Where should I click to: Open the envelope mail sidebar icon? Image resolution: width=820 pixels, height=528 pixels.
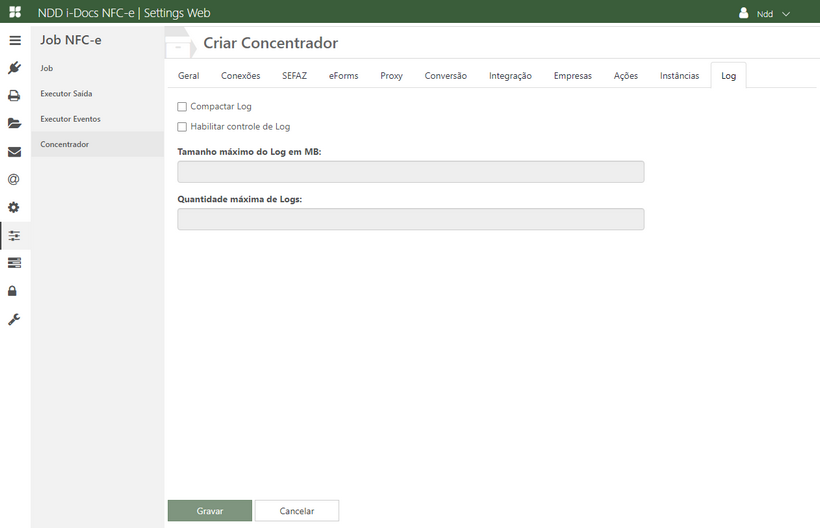coord(14,152)
